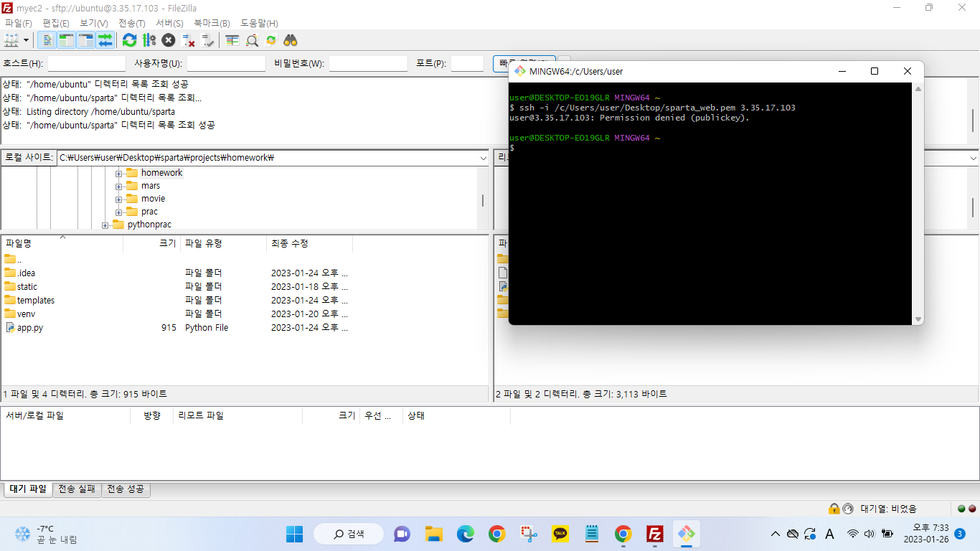The image size is (980, 551).
Task: Toggle directory comparison icon
Action: (252, 40)
